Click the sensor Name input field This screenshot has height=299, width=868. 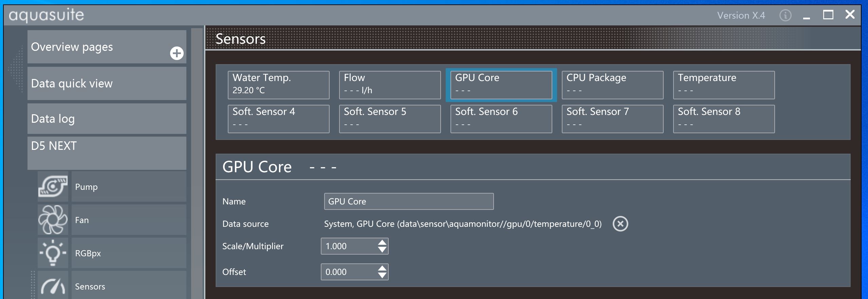tap(408, 201)
